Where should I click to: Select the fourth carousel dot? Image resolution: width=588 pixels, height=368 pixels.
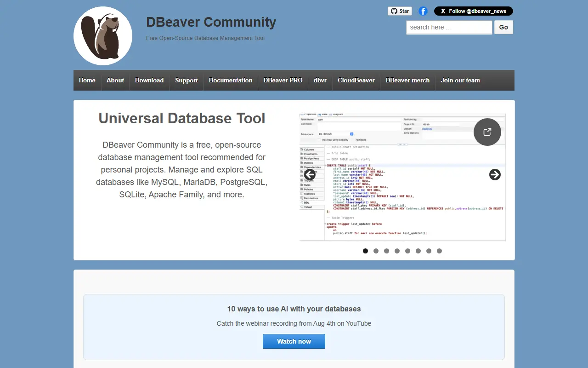point(397,251)
